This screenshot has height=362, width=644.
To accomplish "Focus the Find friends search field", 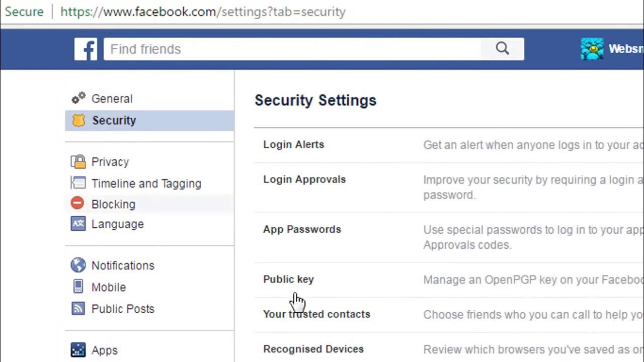I will tap(292, 49).
